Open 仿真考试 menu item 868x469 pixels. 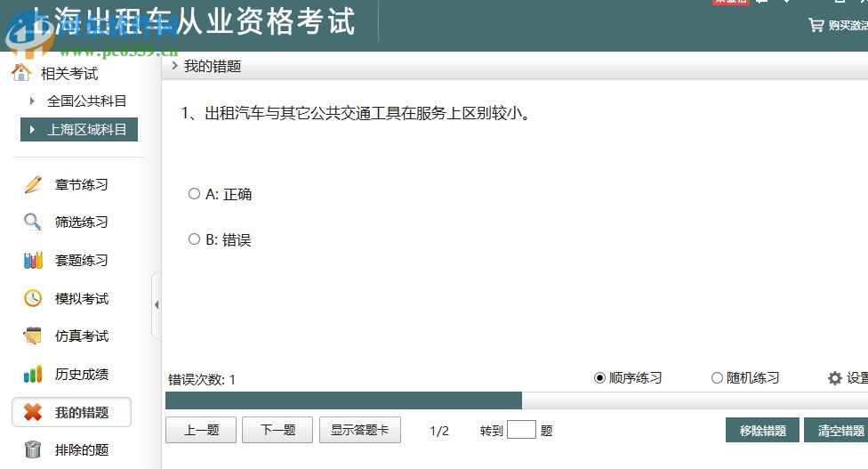click(82, 336)
